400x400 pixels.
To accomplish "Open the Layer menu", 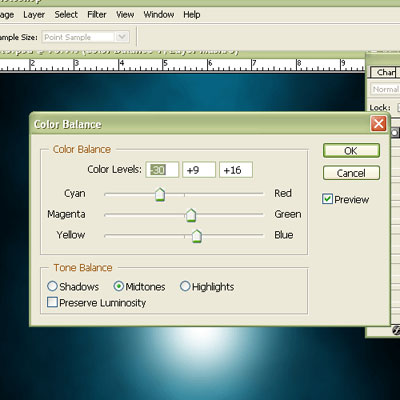I will tap(34, 15).
